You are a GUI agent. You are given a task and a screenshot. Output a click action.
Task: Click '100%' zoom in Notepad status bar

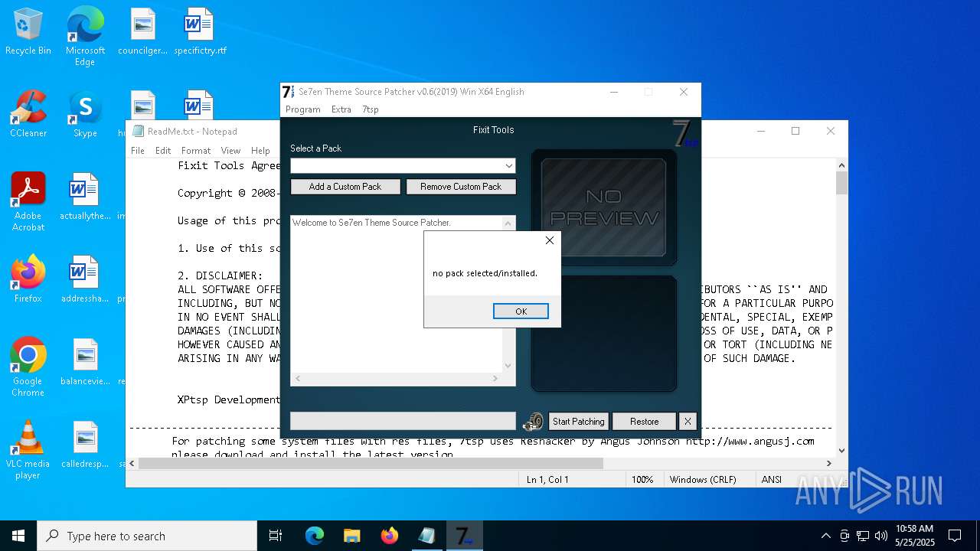[x=642, y=480]
